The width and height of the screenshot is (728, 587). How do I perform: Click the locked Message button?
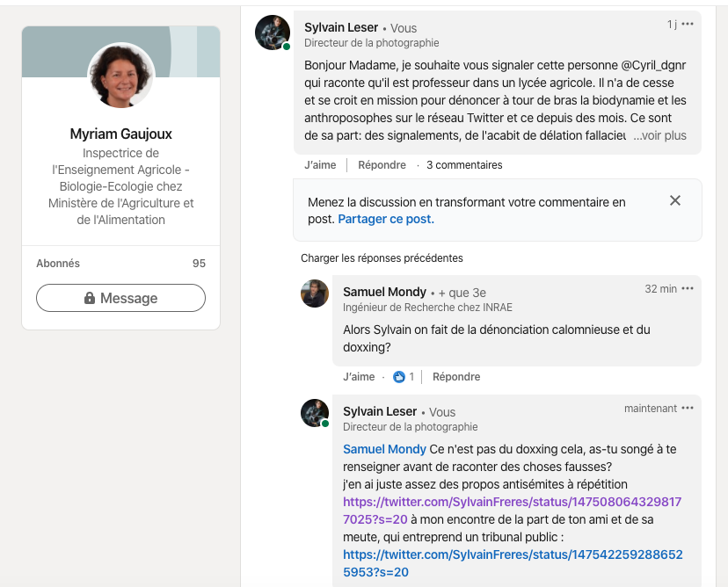120,298
